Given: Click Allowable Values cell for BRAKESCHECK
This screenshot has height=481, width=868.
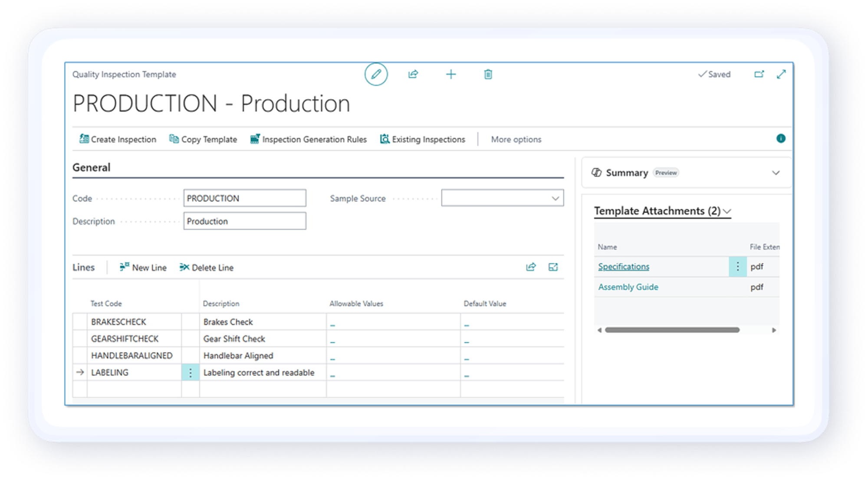Looking at the screenshot, I should [393, 322].
